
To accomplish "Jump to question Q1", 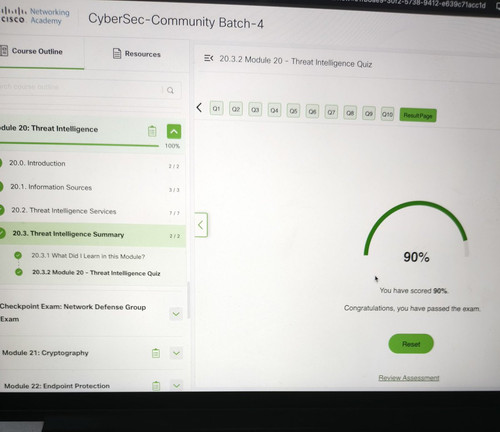I will click(x=216, y=108).
